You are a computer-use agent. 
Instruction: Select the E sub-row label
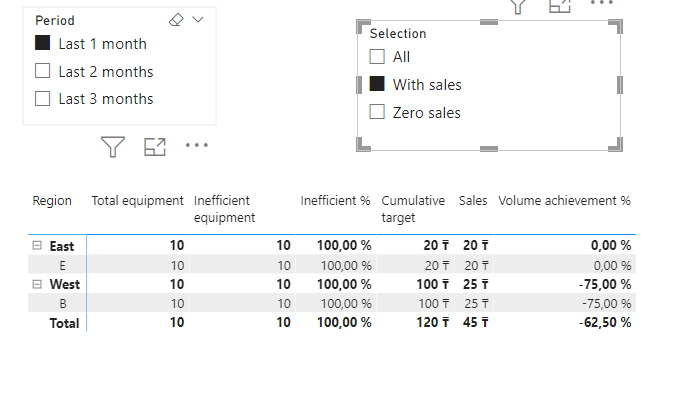tap(62, 265)
